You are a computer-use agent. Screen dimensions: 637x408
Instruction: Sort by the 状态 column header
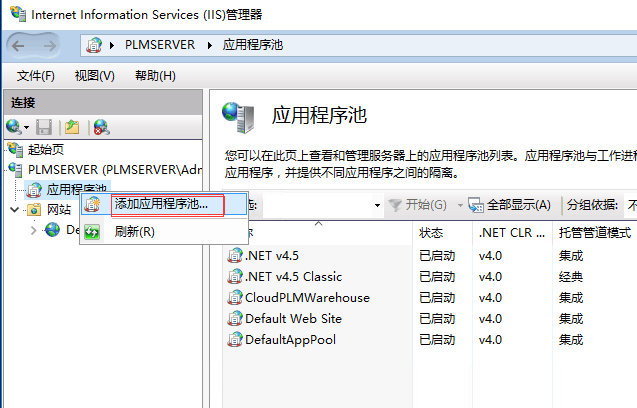point(442,233)
